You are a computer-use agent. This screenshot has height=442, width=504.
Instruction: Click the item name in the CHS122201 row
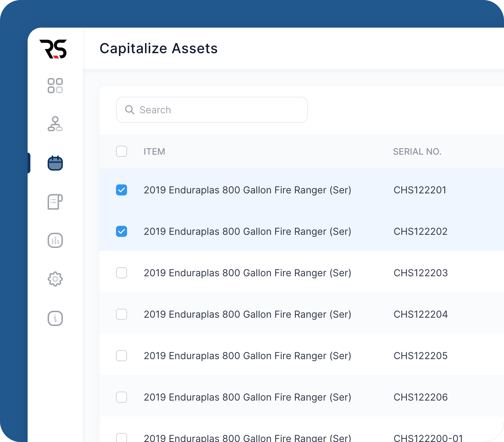tap(248, 190)
